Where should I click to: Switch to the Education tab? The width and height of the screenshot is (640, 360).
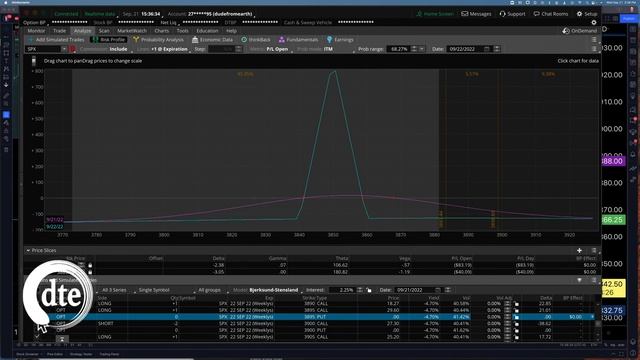tap(207, 31)
